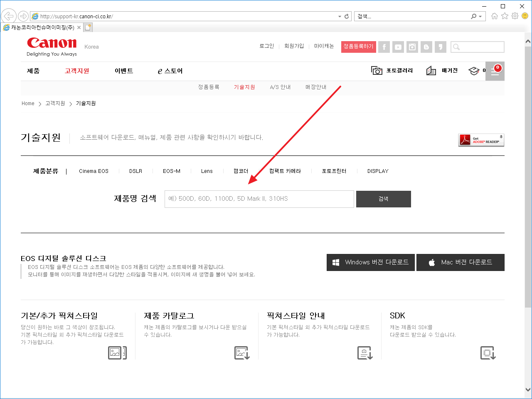Click Windows 버전 다운로드 button
The image size is (532, 399).
371,262
